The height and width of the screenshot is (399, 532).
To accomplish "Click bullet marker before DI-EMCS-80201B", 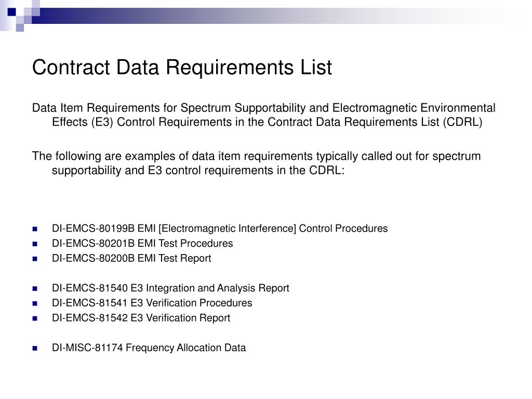I will 35,244.
